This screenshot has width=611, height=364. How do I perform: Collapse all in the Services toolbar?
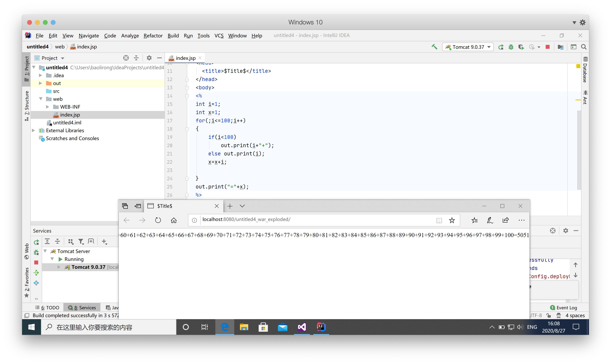(57, 241)
